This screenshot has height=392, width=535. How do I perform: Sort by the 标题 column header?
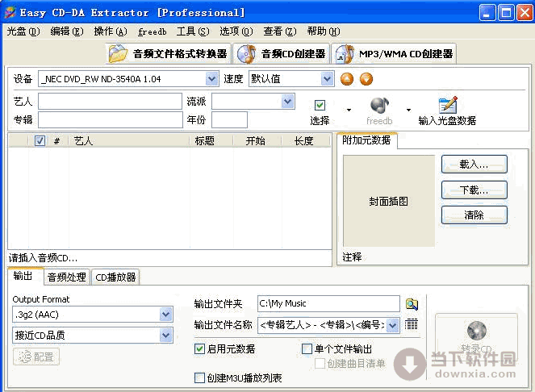pos(211,140)
